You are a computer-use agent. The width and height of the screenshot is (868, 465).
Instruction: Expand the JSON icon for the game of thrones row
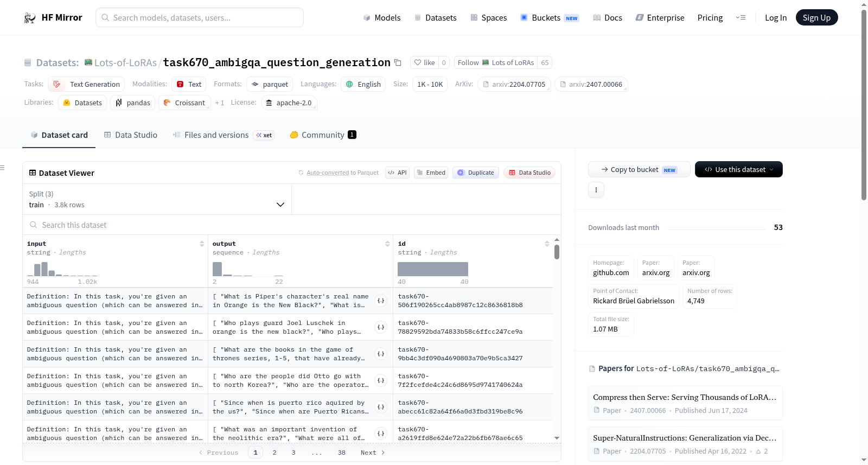(381, 354)
